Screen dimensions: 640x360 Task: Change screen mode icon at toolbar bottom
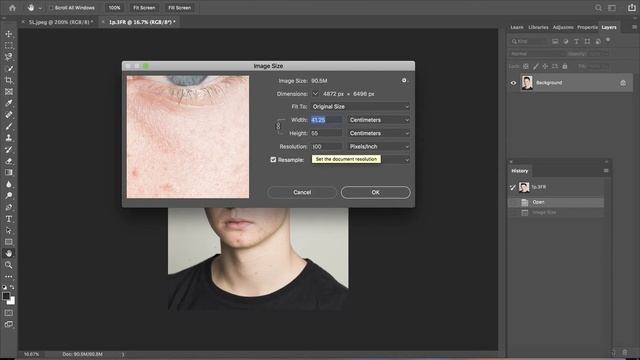coord(9,324)
